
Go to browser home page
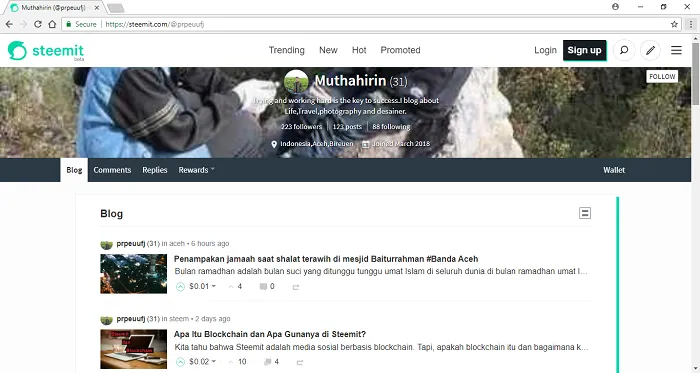pyautogui.click(x=52, y=24)
